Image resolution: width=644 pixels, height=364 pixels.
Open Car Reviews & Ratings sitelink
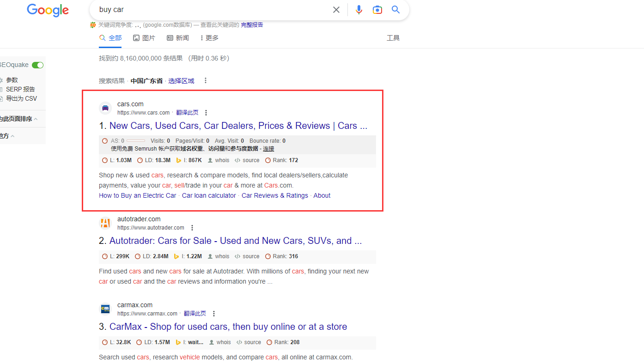(275, 195)
